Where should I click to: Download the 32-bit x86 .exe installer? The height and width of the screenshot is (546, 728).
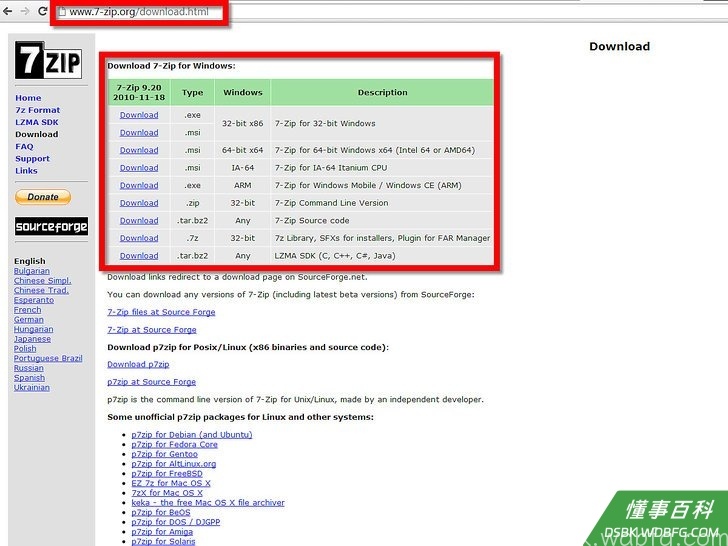pos(139,115)
